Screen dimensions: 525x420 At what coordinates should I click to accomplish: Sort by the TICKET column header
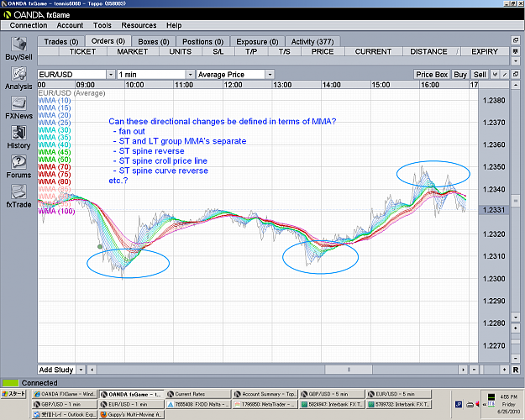tap(82, 51)
